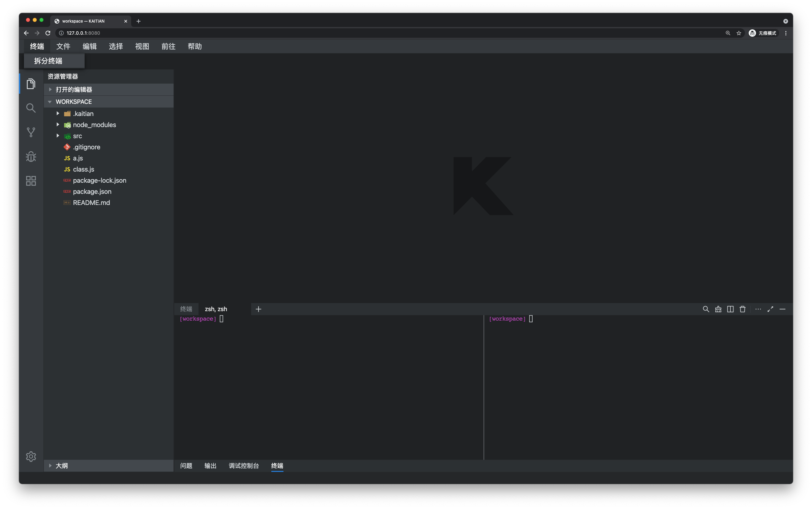The width and height of the screenshot is (812, 509).
Task: Switch to the 问题 panel tab
Action: (186, 466)
